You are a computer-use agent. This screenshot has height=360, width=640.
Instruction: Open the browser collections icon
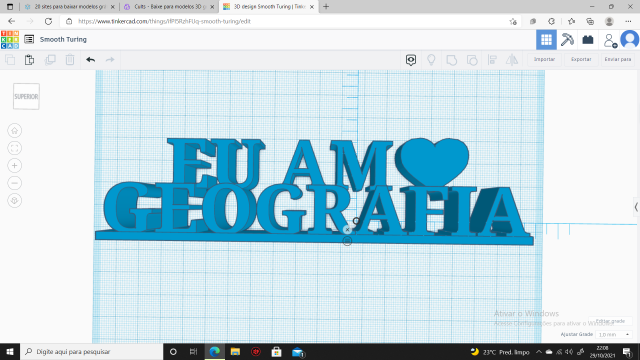coord(590,21)
